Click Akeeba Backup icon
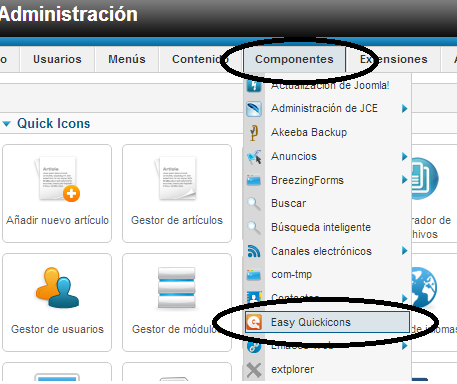 (254, 133)
